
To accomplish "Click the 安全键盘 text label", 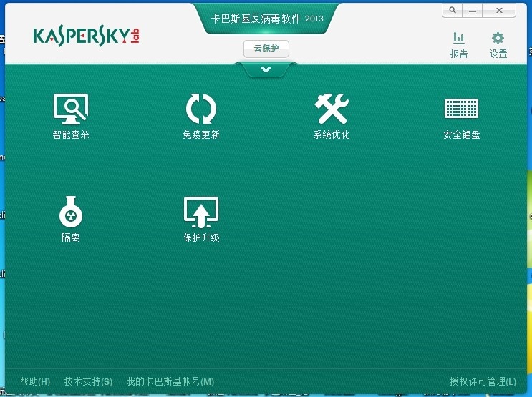I will (x=461, y=134).
